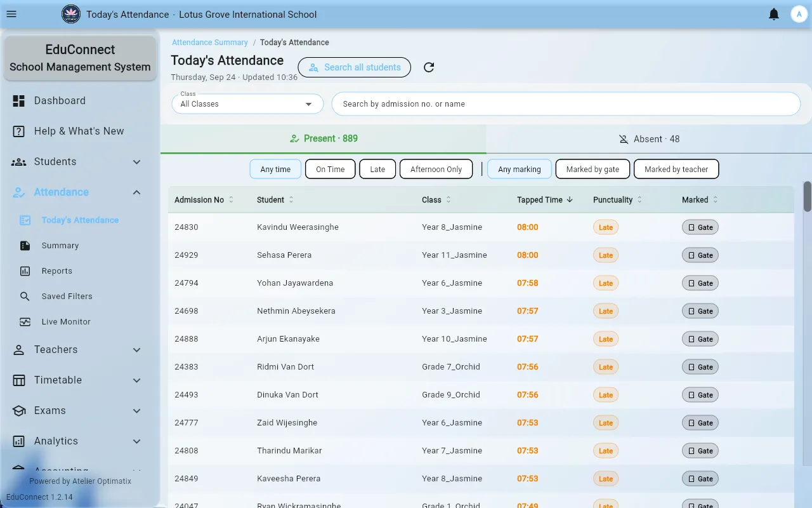Click the Exams graduation cap icon

click(19, 411)
